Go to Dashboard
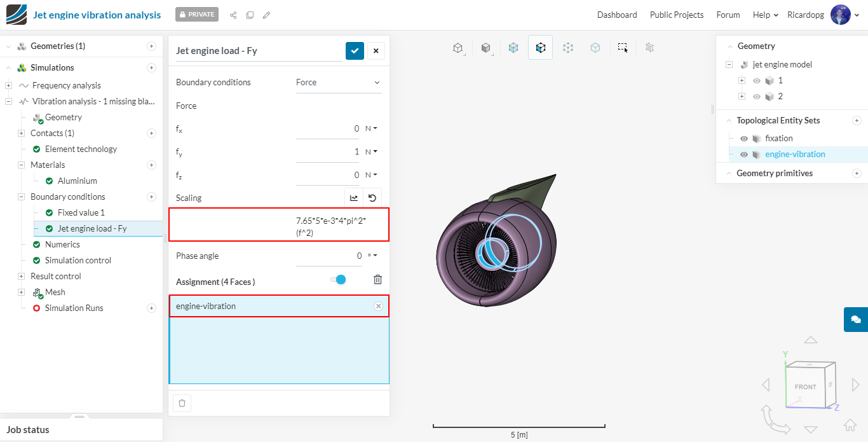Viewport: 868px width, 442px height. tap(617, 15)
